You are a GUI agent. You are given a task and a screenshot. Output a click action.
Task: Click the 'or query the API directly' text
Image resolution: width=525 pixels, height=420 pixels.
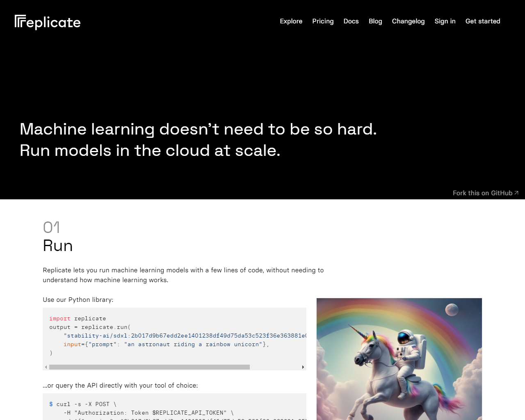pyautogui.click(x=120, y=386)
